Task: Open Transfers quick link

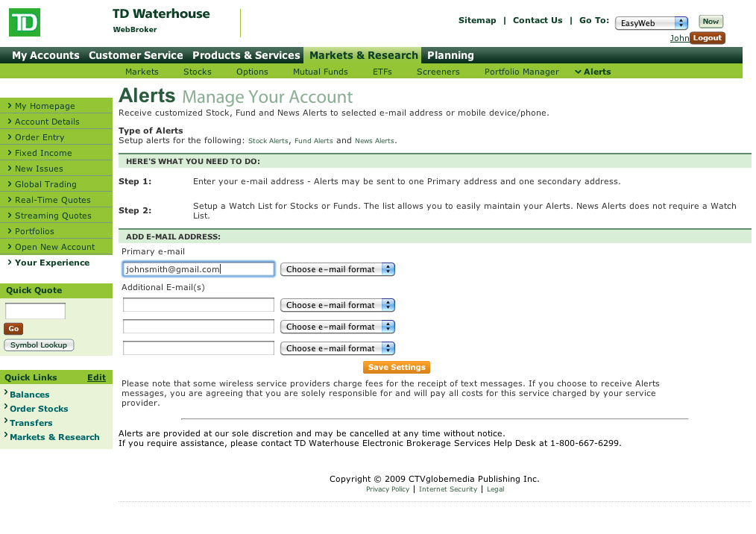Action: click(x=31, y=423)
